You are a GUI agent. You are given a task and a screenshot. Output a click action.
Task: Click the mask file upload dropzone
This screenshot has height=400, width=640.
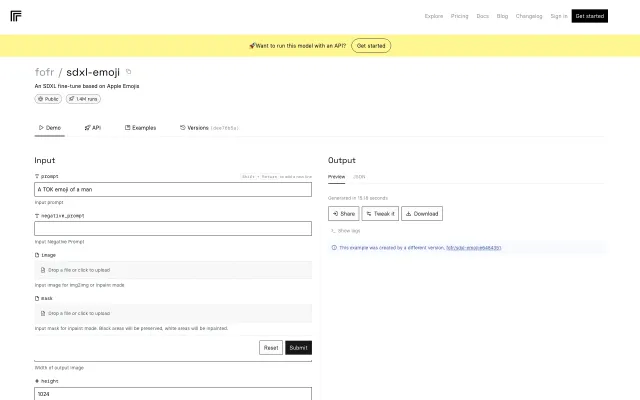point(173,313)
